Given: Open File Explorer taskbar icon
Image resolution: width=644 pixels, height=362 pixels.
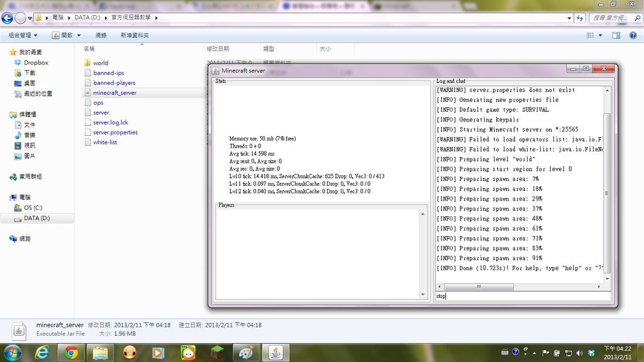Looking at the screenshot, I should pos(100,353).
